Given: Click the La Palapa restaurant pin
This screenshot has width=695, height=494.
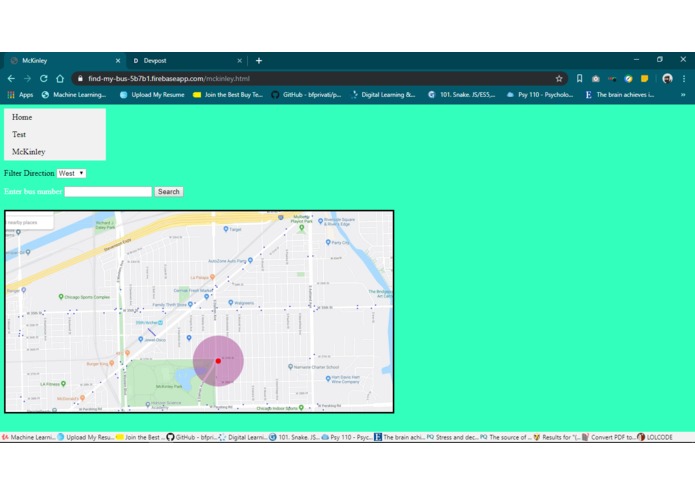Looking at the screenshot, I should pyautogui.click(x=212, y=277).
